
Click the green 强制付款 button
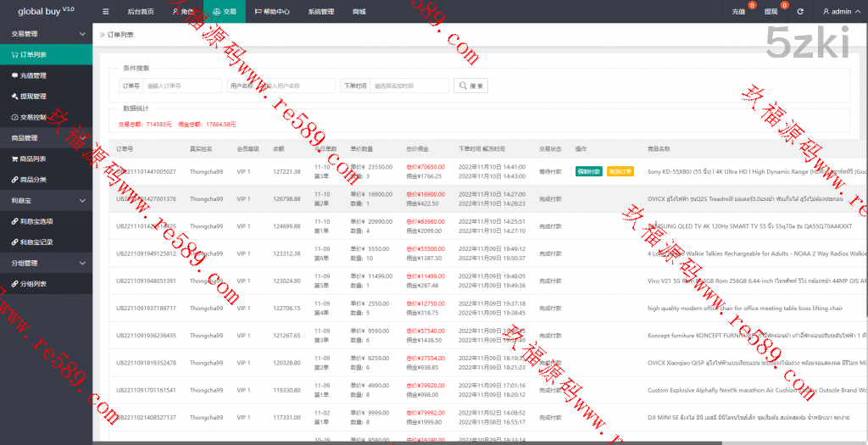[x=588, y=171]
